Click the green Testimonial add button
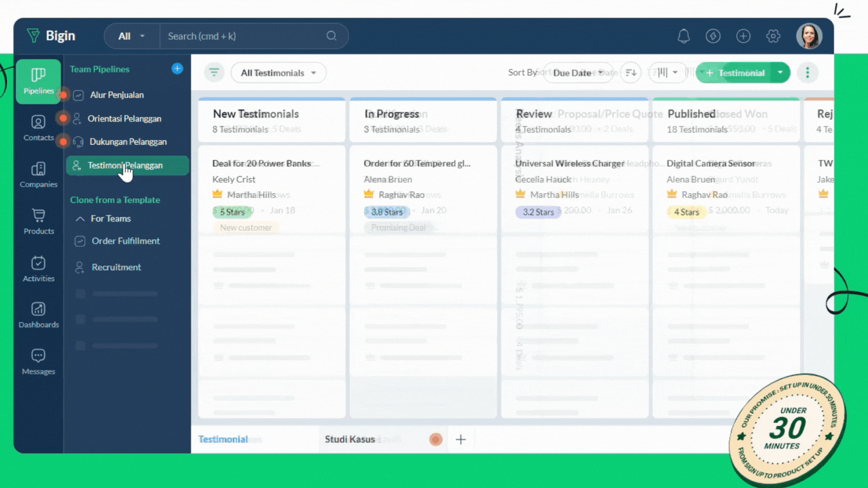This screenshot has width=868, height=488. [735, 73]
